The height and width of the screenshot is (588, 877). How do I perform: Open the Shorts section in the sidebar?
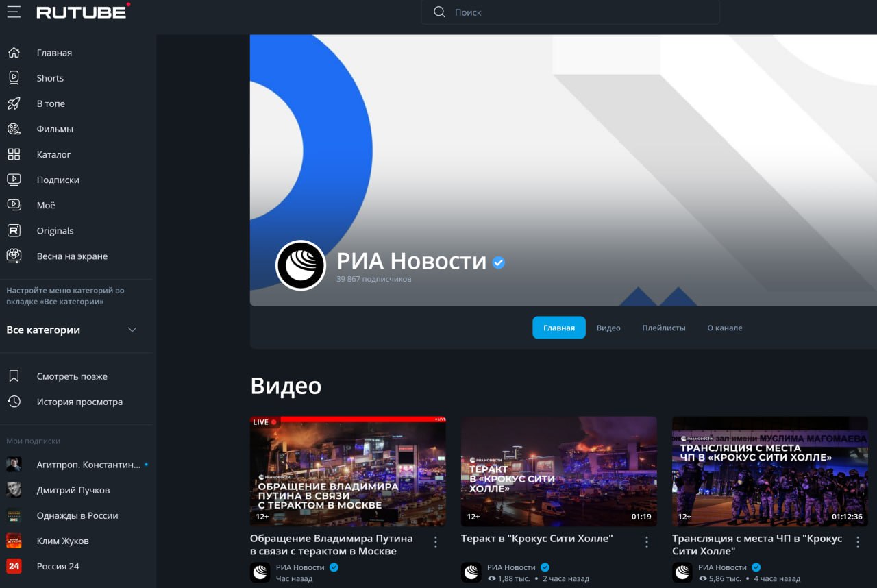[49, 77]
